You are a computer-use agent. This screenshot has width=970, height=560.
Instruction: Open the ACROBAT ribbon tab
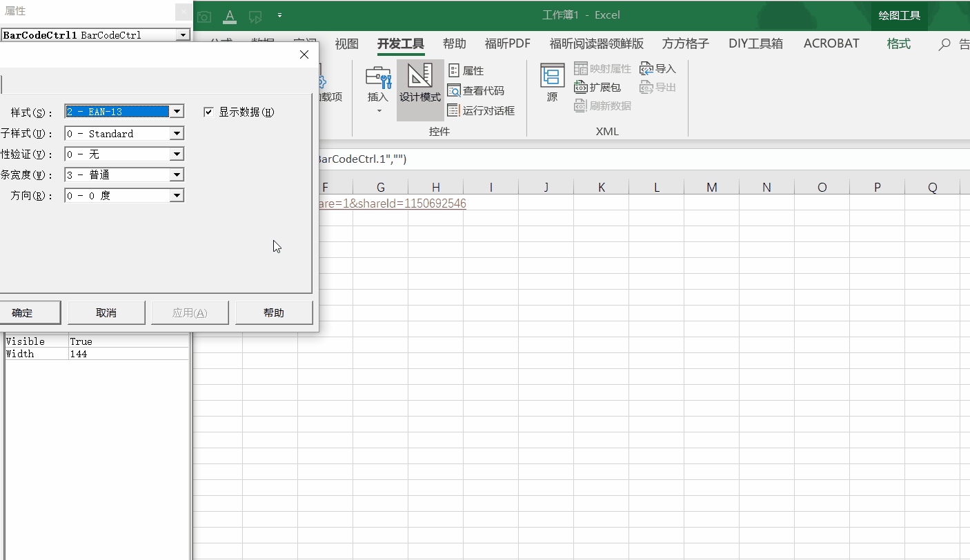pyautogui.click(x=831, y=43)
